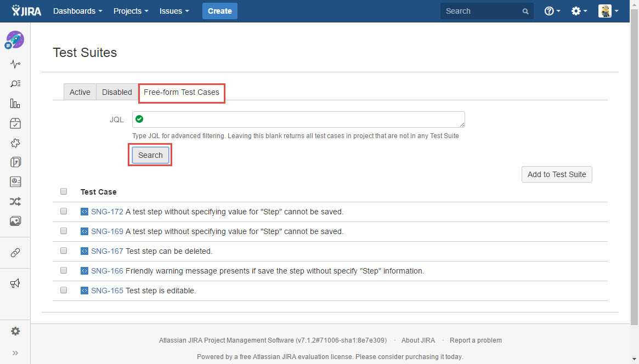Switch to the Disabled tab
639x364 pixels.
click(117, 92)
